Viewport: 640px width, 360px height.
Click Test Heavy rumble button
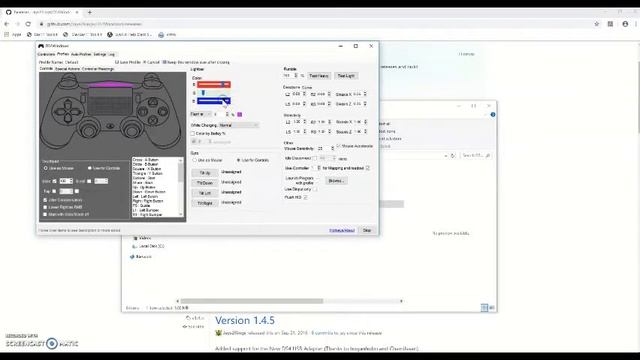319,76
